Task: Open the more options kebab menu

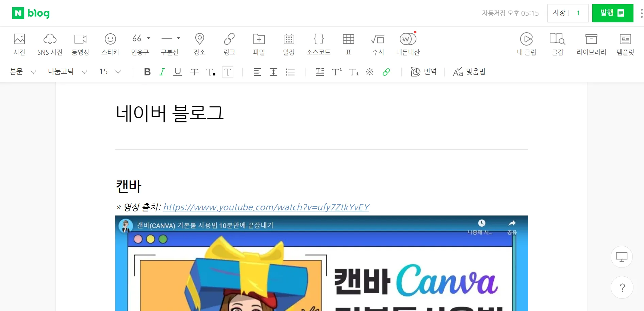Action: tap(641, 13)
